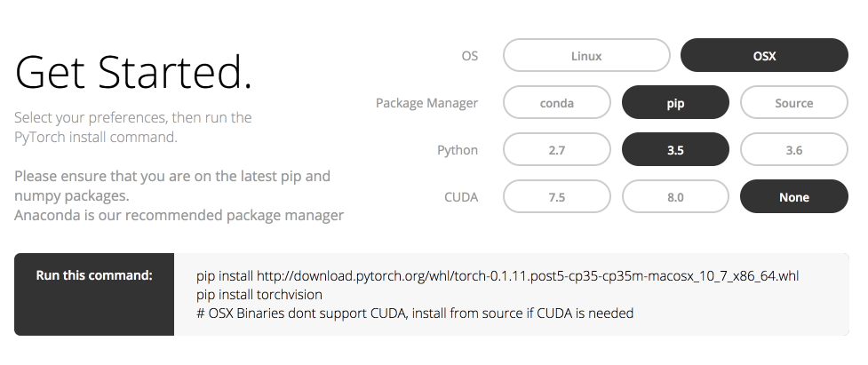Click the OSX Binaries CUDA comment line
The image size is (868, 365).
click(415, 313)
